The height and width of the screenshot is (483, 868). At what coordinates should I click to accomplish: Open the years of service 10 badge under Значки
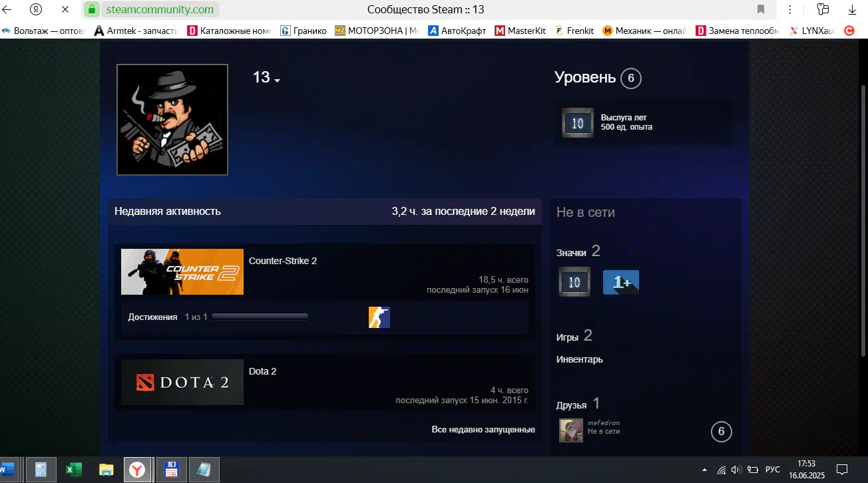point(574,282)
